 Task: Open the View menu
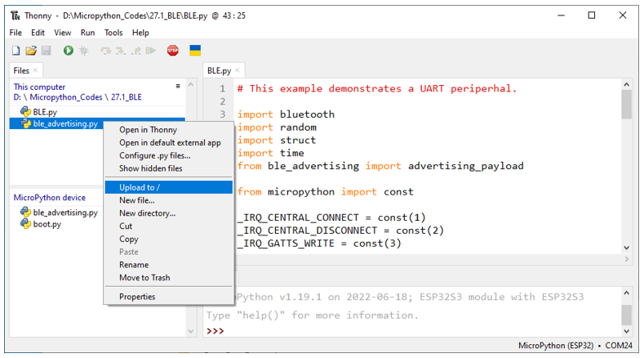(62, 33)
